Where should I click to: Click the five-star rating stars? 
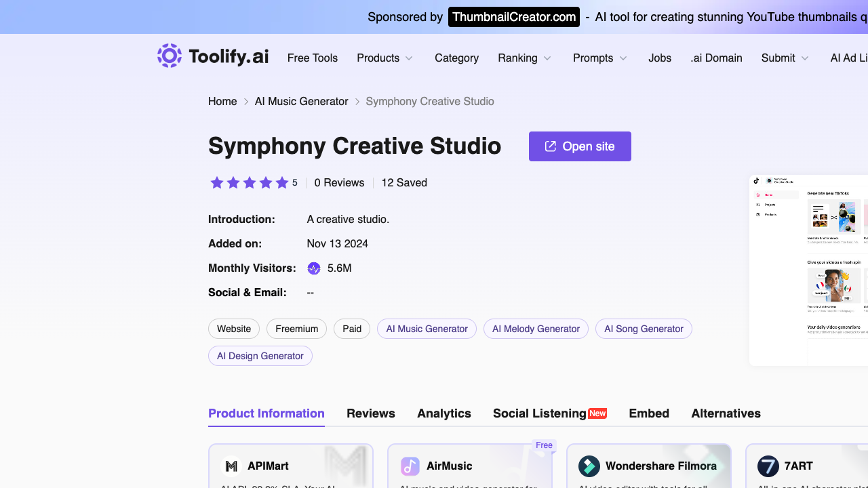[250, 183]
